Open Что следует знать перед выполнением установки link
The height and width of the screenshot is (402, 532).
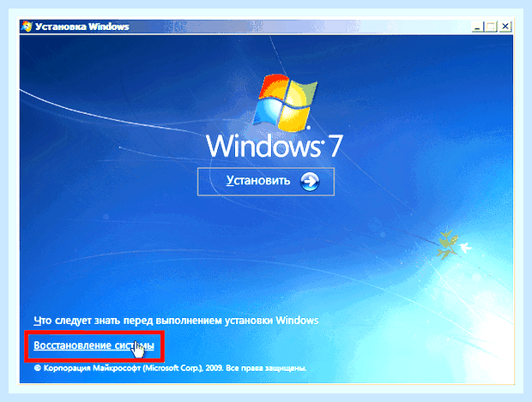click(x=176, y=321)
